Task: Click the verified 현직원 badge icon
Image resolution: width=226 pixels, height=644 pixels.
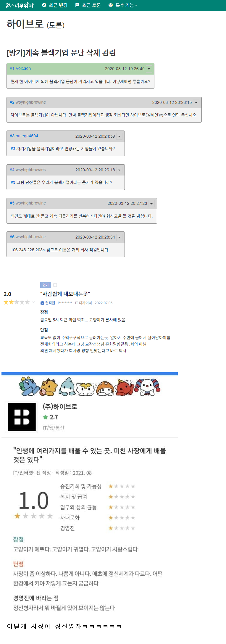Action: coord(42,303)
